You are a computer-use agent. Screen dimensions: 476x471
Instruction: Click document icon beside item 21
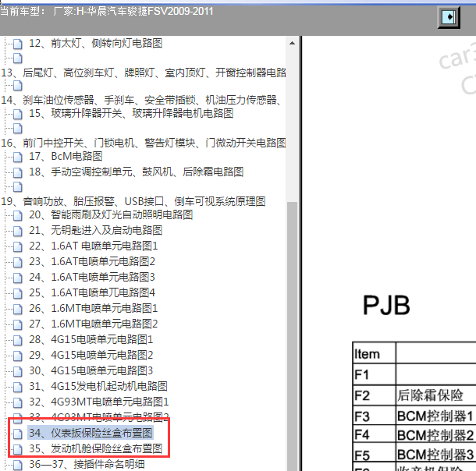pos(18,231)
